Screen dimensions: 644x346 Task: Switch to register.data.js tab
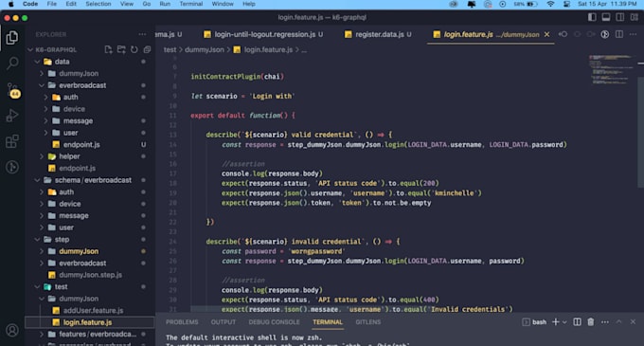[x=378, y=34]
